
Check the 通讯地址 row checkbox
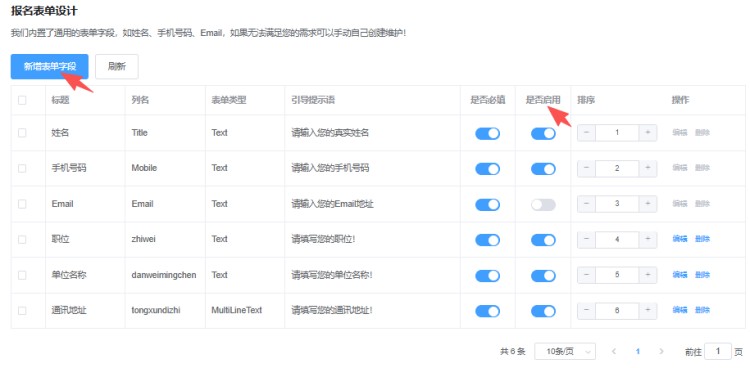pos(22,311)
